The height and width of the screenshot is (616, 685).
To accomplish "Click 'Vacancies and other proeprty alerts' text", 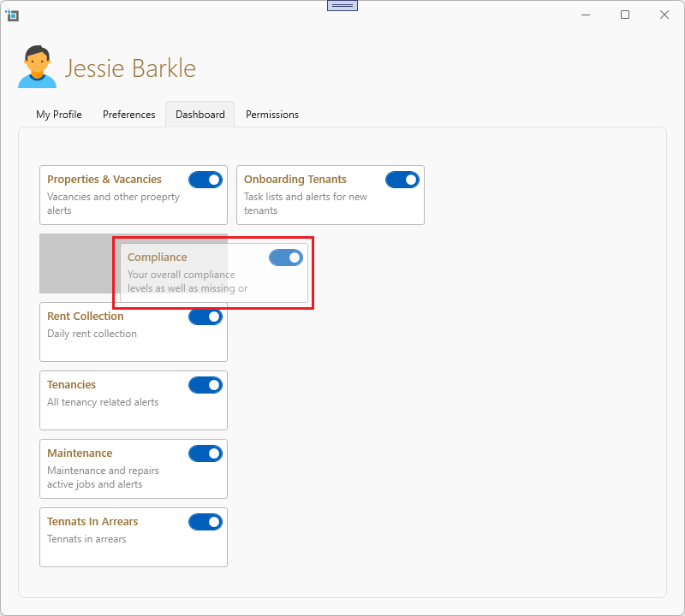I will (113, 204).
